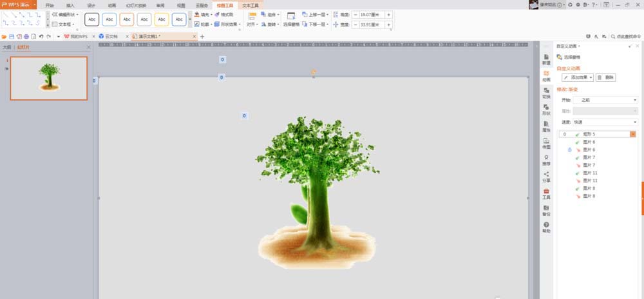Click the redo arrow icon
The image size is (644, 299).
point(48,37)
